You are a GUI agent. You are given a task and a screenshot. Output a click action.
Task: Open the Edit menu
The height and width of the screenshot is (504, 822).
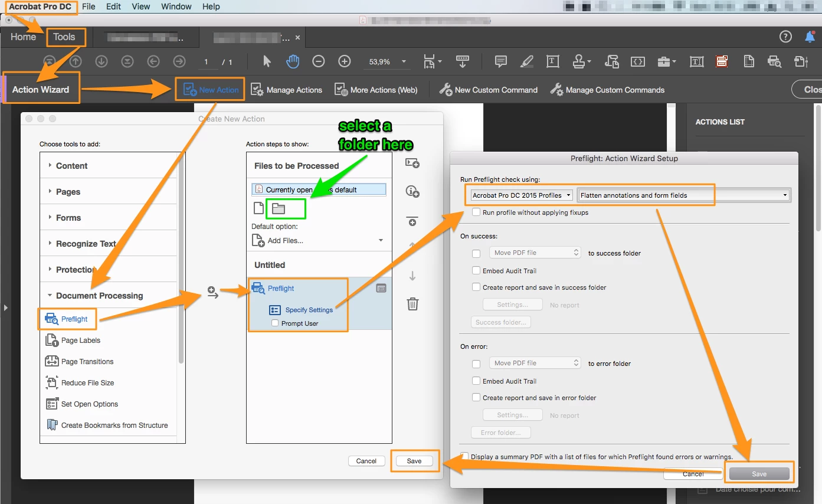click(114, 6)
